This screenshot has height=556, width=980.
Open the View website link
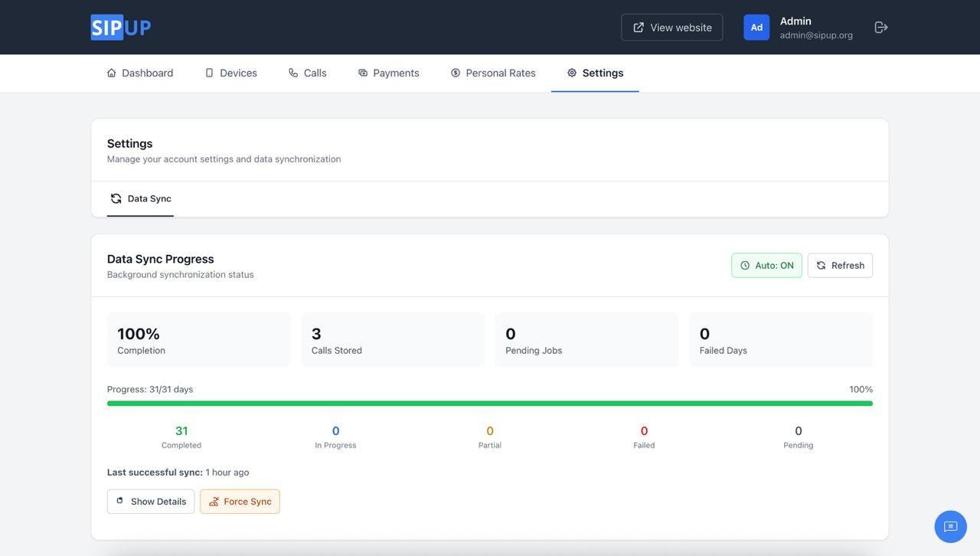671,28
